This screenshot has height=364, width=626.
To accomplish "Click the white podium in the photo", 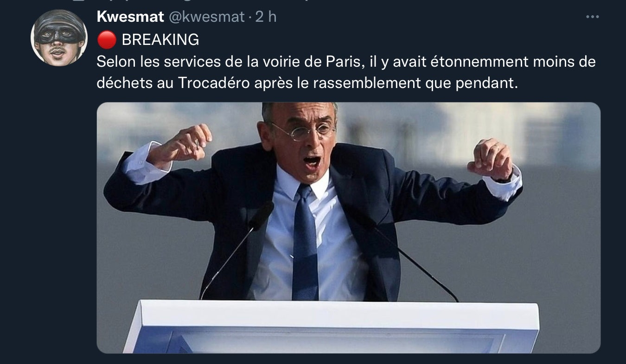I will tap(331, 326).
